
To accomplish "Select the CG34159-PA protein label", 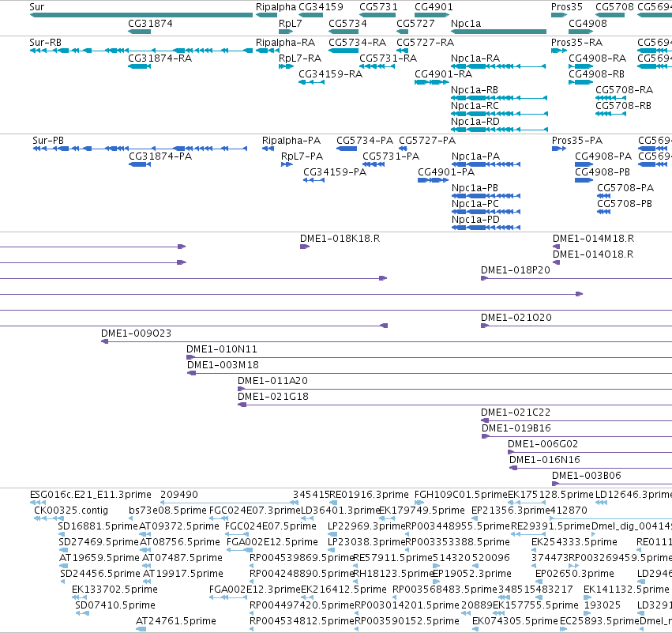I will (335, 172).
